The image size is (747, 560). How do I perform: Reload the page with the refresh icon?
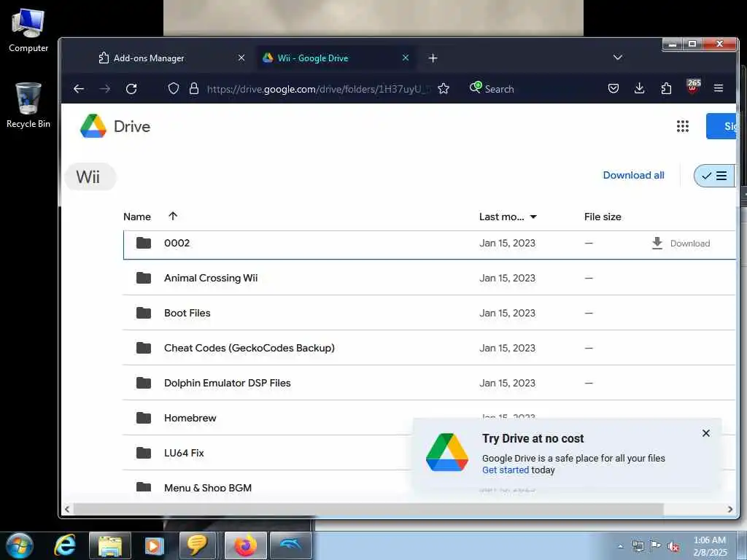tap(131, 88)
